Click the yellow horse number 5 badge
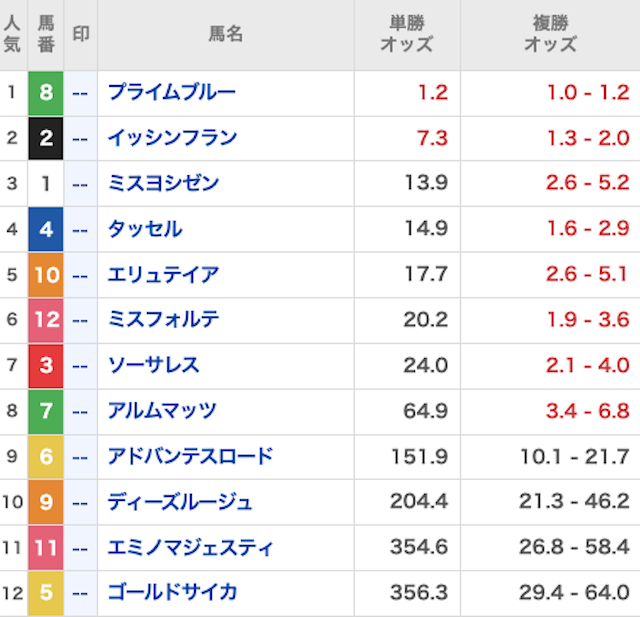The height and width of the screenshot is (617, 640). tap(46, 593)
